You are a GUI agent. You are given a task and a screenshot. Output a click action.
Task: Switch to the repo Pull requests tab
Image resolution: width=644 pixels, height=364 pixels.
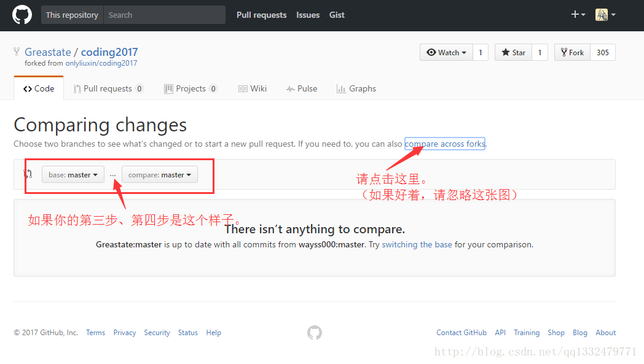tap(108, 88)
